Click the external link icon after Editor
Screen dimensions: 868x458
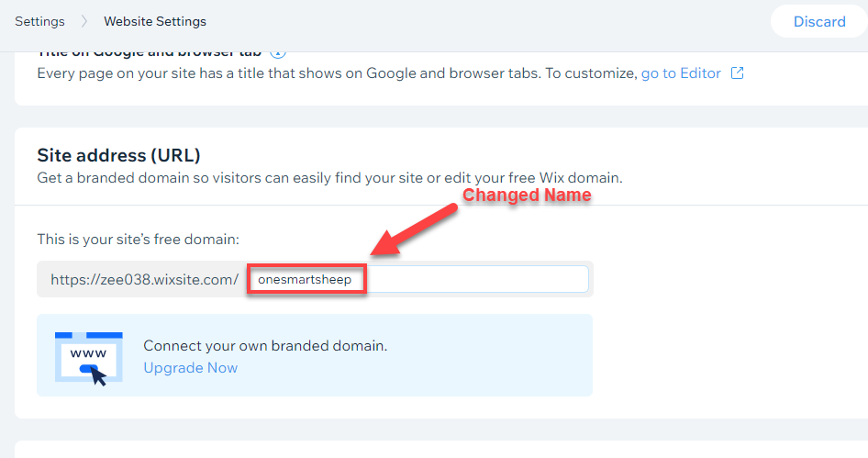(738, 73)
